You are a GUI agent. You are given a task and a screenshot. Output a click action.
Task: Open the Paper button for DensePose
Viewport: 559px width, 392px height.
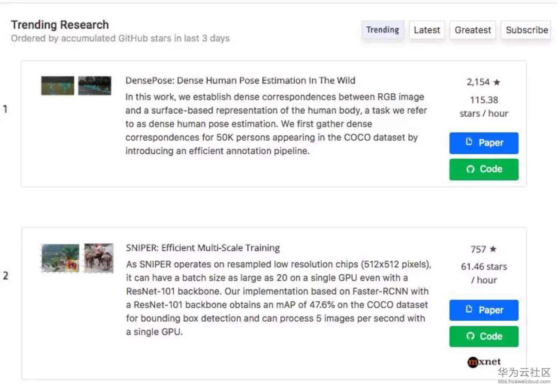point(484,143)
